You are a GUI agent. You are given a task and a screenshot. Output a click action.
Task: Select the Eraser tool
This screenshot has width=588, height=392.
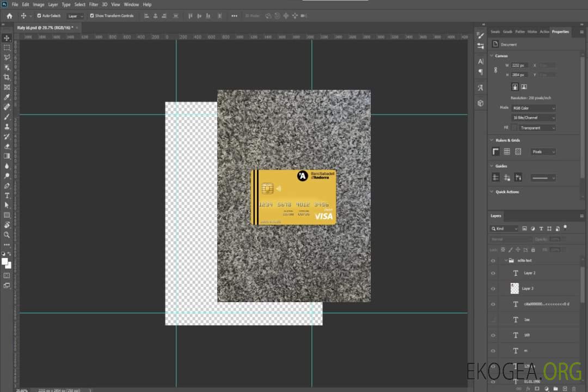(7, 146)
